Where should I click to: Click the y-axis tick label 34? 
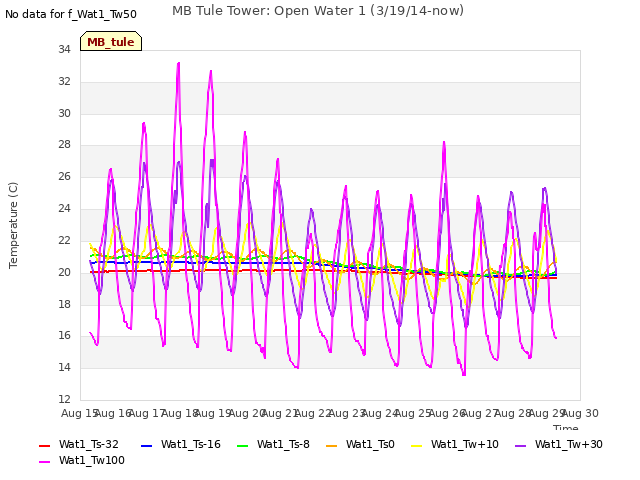pos(64,49)
